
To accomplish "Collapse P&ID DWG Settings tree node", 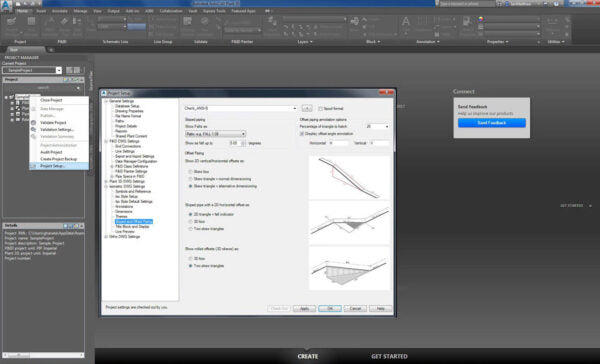I will [x=106, y=141].
